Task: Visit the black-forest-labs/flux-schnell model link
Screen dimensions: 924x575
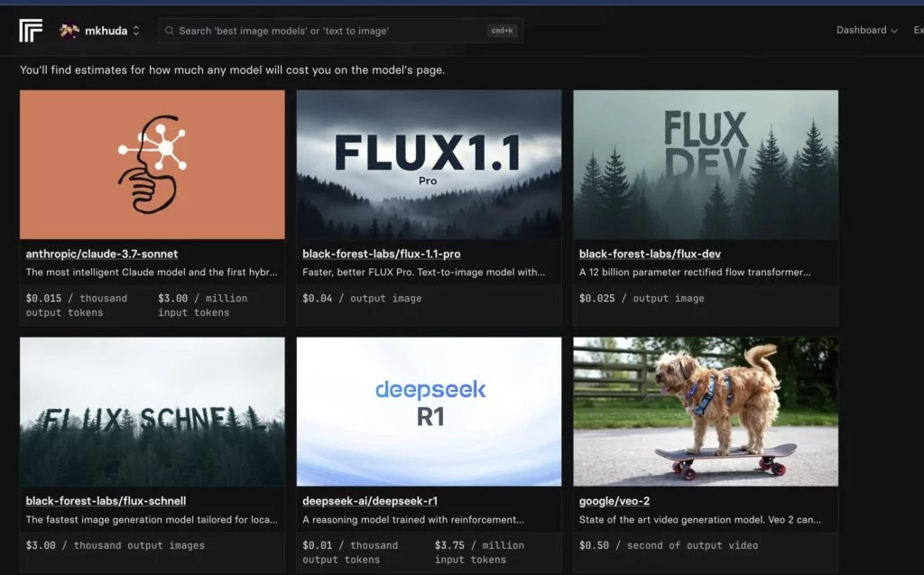Action: [106, 500]
